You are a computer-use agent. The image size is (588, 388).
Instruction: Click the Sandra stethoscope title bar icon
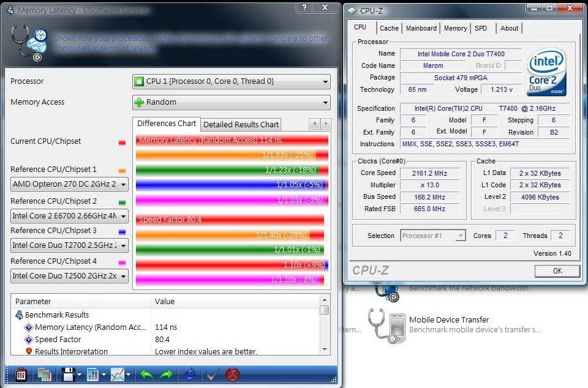click(x=10, y=10)
